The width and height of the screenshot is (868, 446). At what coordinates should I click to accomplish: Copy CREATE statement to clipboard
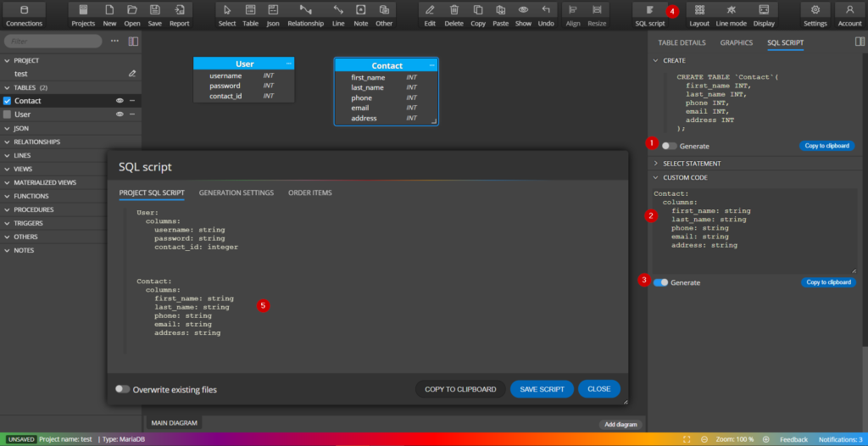click(827, 146)
